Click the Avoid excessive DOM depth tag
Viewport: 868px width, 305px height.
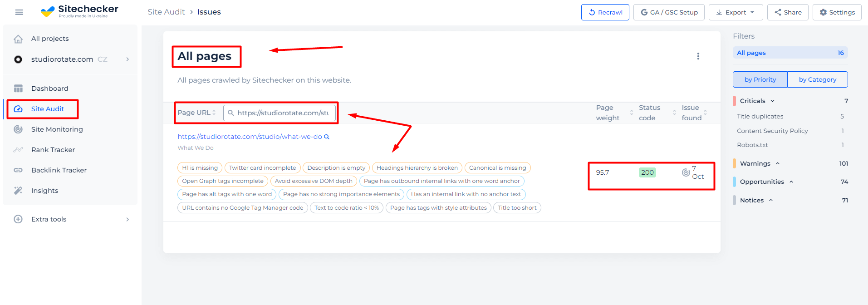coord(314,181)
